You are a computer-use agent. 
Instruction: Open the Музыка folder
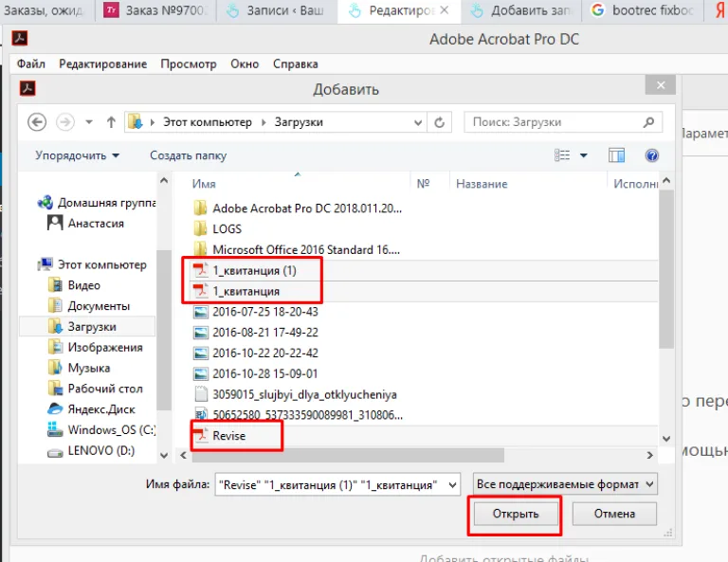pyautogui.click(x=80, y=368)
